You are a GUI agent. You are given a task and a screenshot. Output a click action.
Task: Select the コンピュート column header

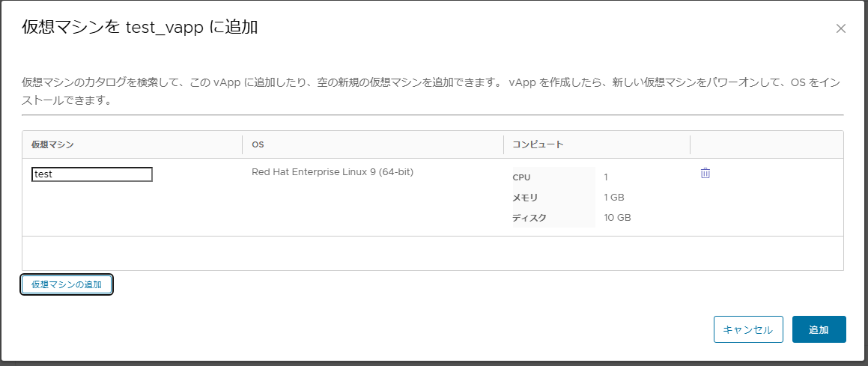(x=538, y=144)
